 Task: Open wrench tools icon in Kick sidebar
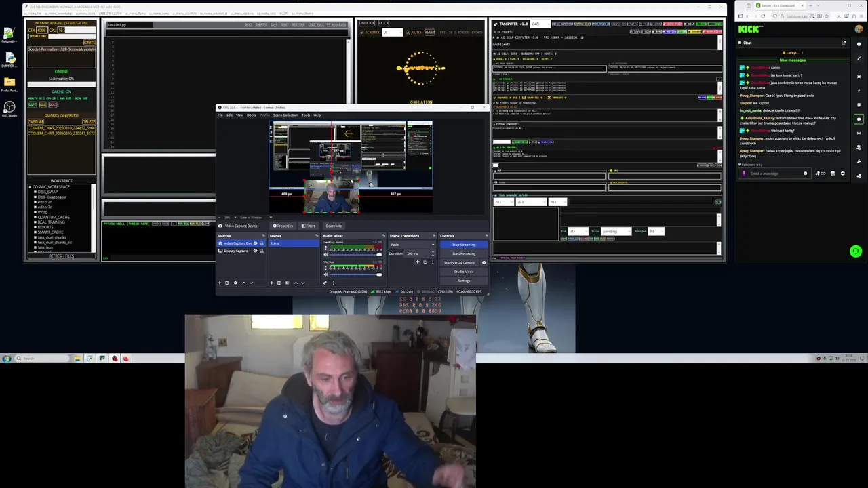(859, 161)
